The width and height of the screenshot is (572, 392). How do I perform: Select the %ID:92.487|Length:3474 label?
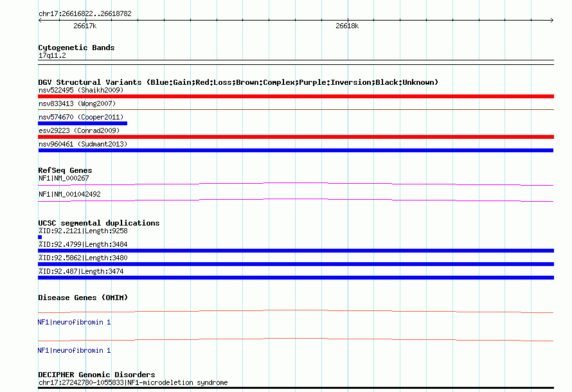pos(81,271)
